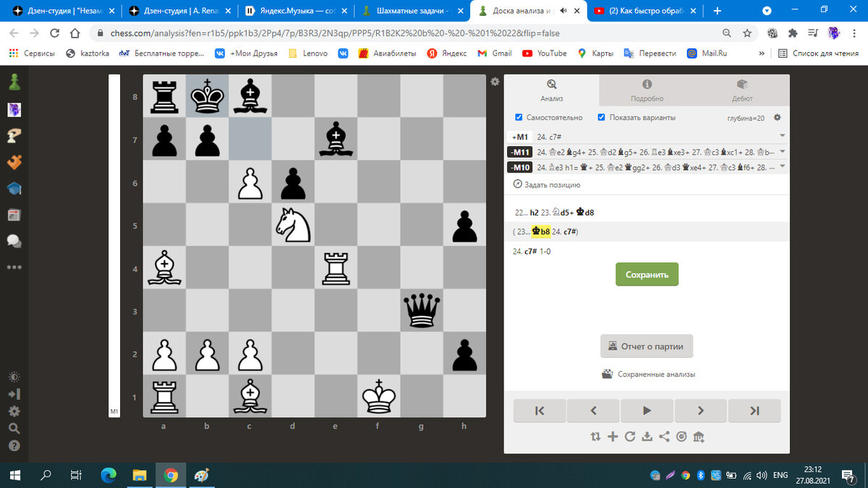The height and width of the screenshot is (488, 868).
Task: Click the target practice icon under the controls
Action: pos(681,437)
